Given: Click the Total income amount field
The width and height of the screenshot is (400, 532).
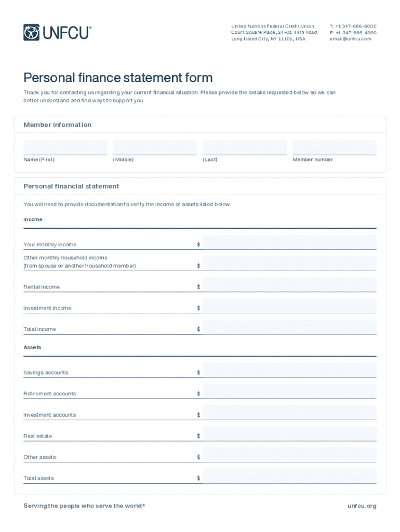Looking at the screenshot, I should coord(289,327).
